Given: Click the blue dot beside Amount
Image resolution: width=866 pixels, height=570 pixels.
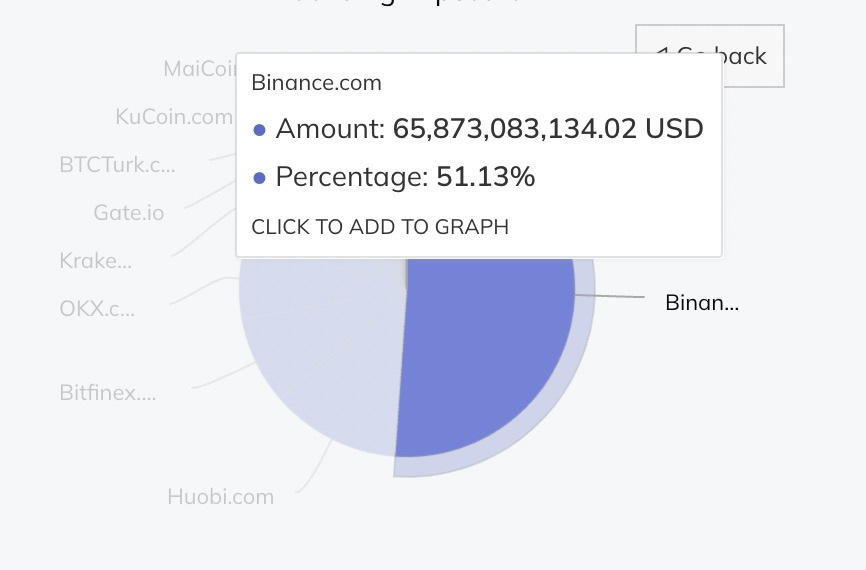Looking at the screenshot, I should tap(260, 130).
